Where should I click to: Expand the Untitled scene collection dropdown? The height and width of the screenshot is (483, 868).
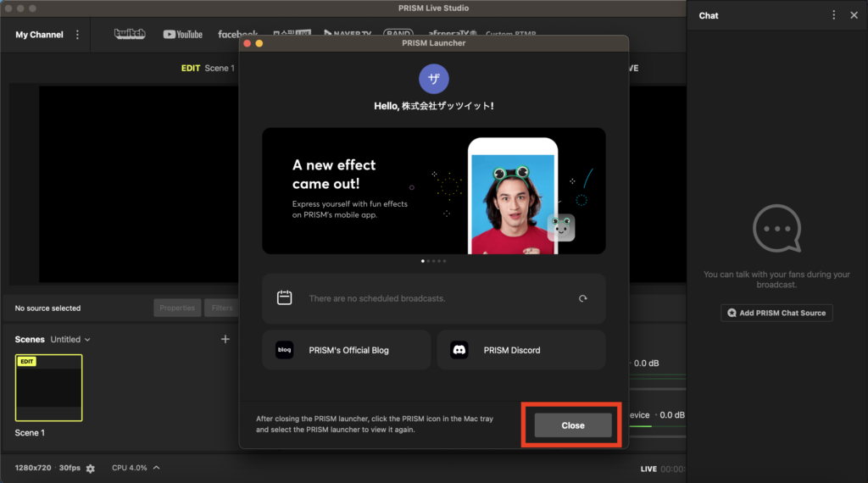click(x=70, y=340)
